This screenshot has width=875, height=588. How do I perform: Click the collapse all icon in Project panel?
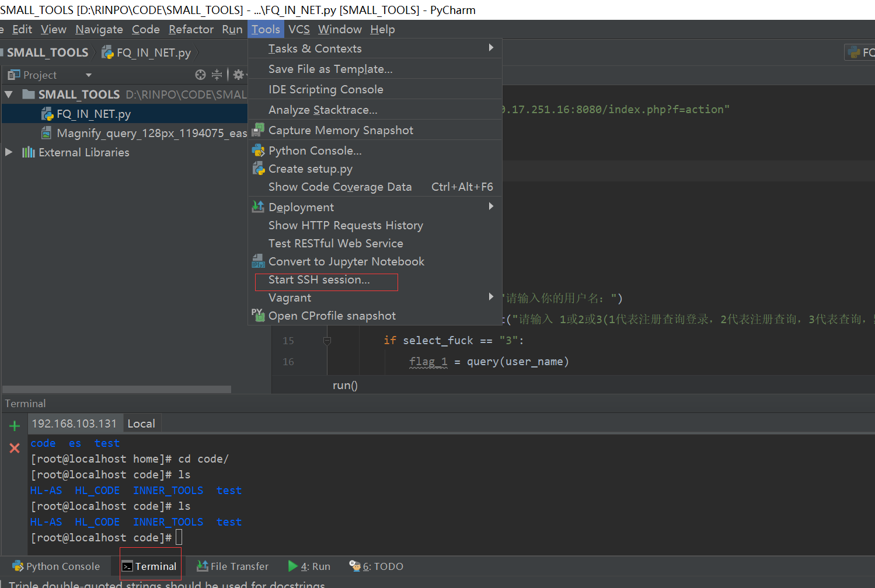point(217,75)
